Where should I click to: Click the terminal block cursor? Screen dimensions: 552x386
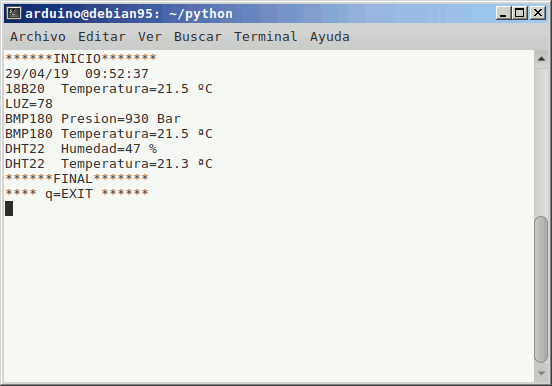click(9, 208)
